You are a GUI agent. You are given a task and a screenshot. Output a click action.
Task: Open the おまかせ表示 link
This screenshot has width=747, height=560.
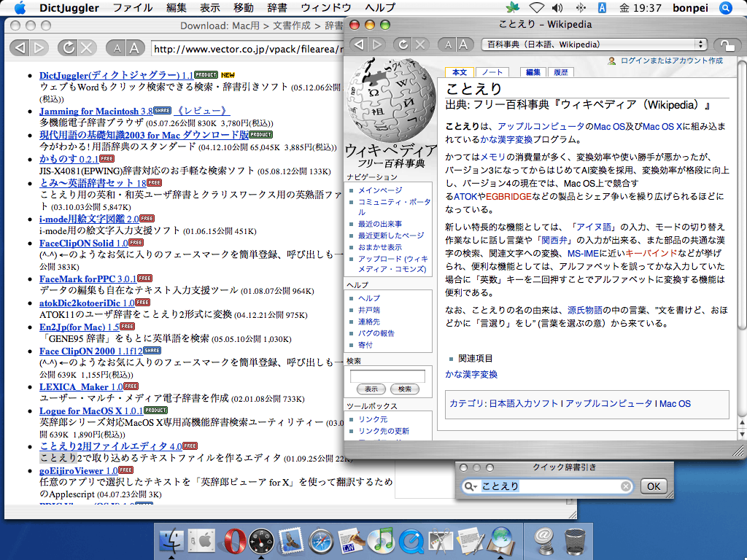[380, 247]
